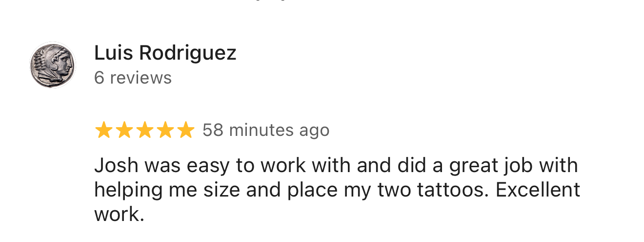Click the fifth gold star
This screenshot has height=242, width=644.
coord(185,131)
